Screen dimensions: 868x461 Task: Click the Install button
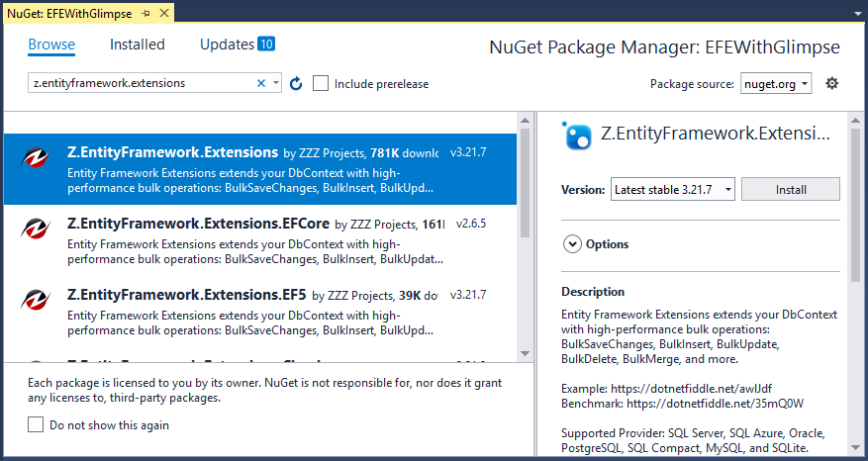click(x=791, y=189)
